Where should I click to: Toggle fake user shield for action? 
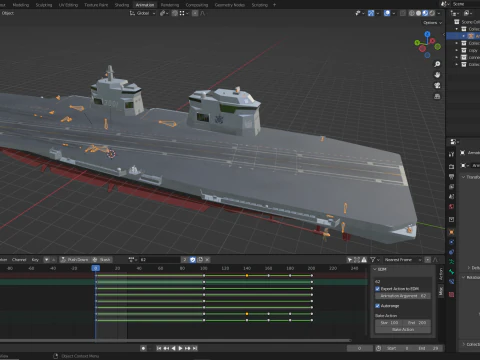click(x=193, y=260)
